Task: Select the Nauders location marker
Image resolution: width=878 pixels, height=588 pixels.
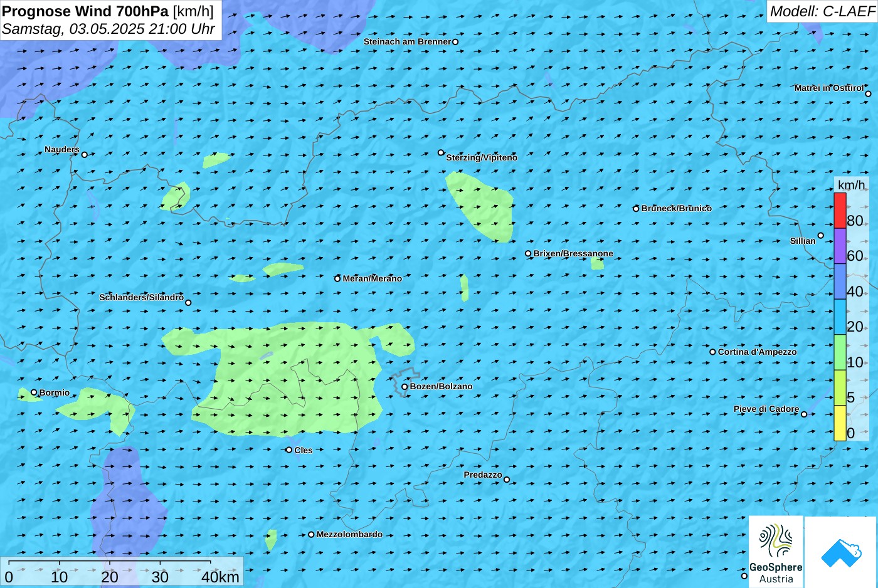Action: coord(85,155)
